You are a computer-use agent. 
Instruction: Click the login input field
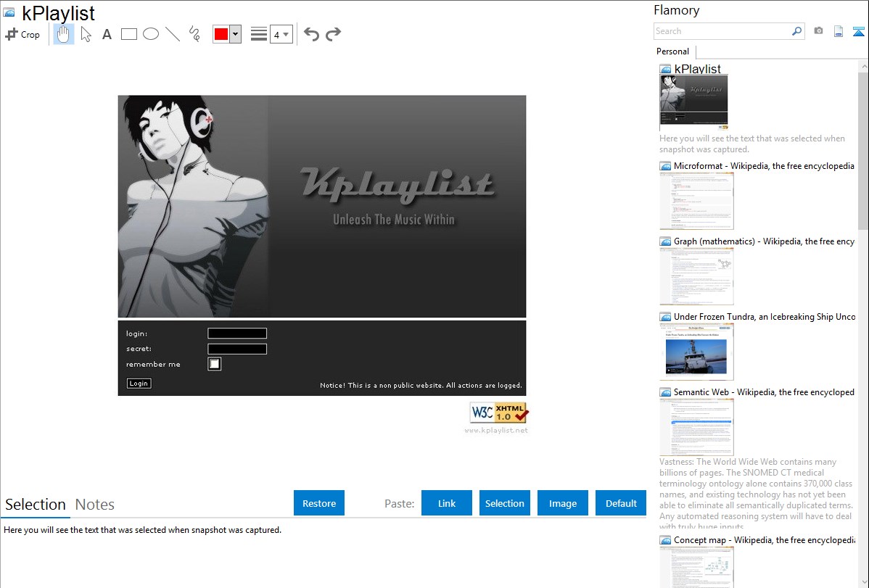coord(237,333)
